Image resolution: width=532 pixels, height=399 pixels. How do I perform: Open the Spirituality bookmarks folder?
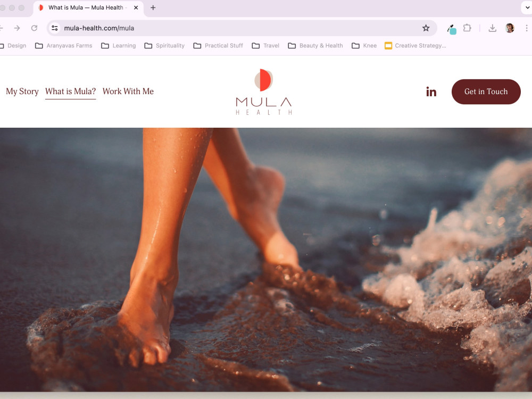point(164,45)
